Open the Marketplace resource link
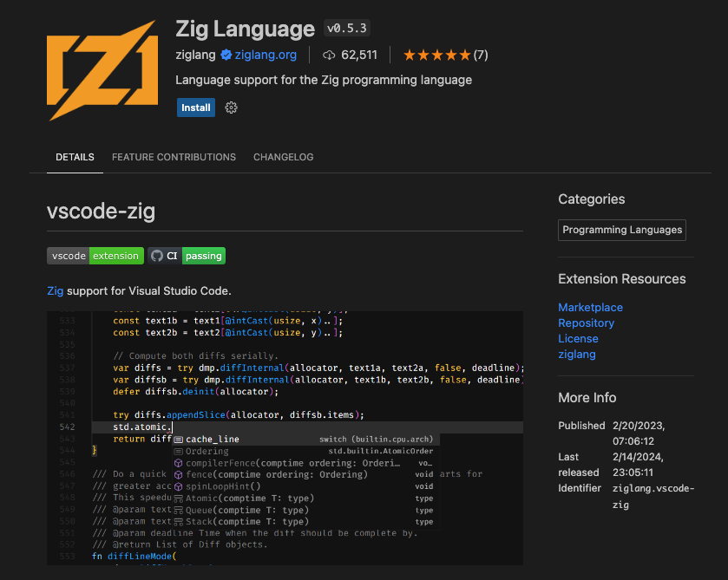The height and width of the screenshot is (580, 728). tap(590, 307)
